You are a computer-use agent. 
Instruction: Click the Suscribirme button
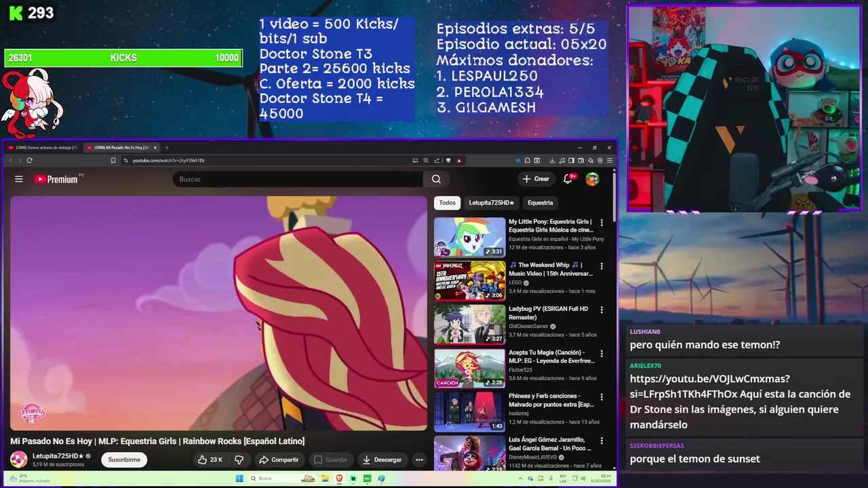(x=124, y=460)
